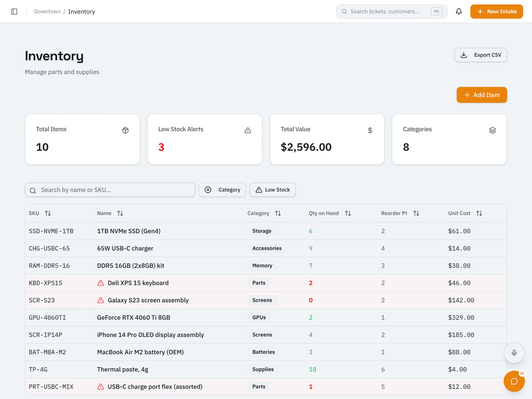Focus the Search by name or SKU field
532x399 pixels.
110,190
